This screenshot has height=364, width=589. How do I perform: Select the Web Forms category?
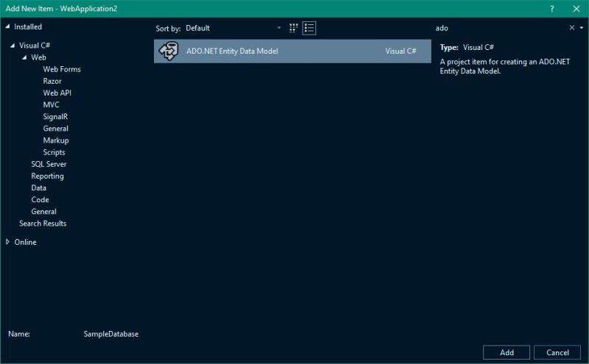tap(62, 69)
